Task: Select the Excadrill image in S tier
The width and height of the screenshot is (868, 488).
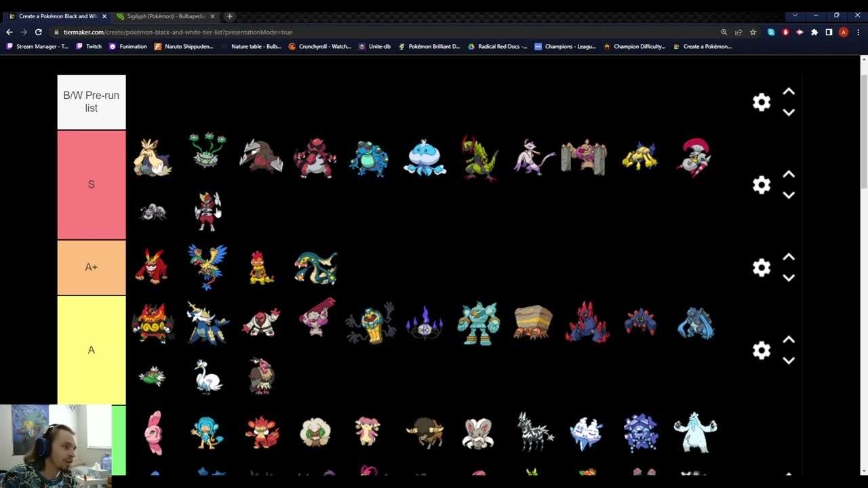Action: [261, 157]
